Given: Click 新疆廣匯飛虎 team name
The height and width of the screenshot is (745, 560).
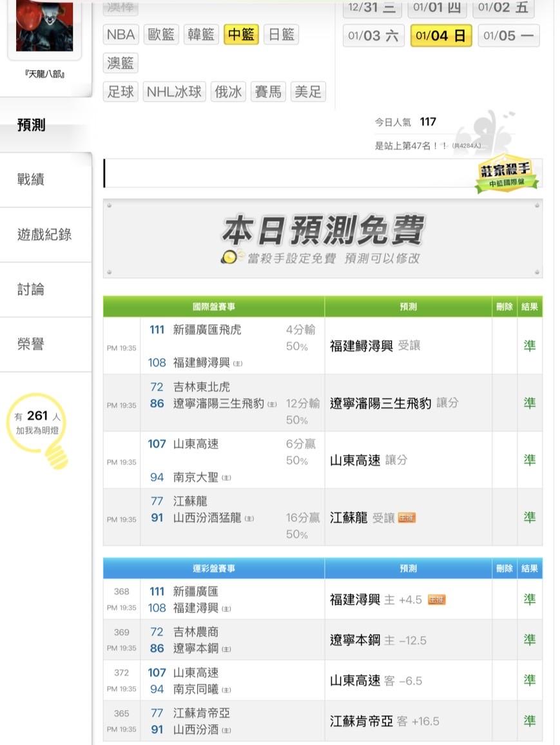Looking at the screenshot, I should click(x=207, y=330).
